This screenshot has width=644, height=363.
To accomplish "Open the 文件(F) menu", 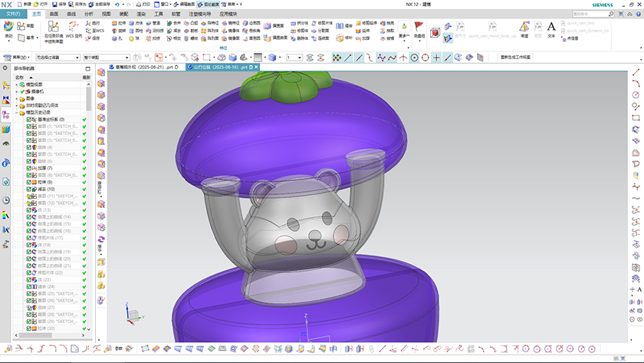I will [14, 14].
